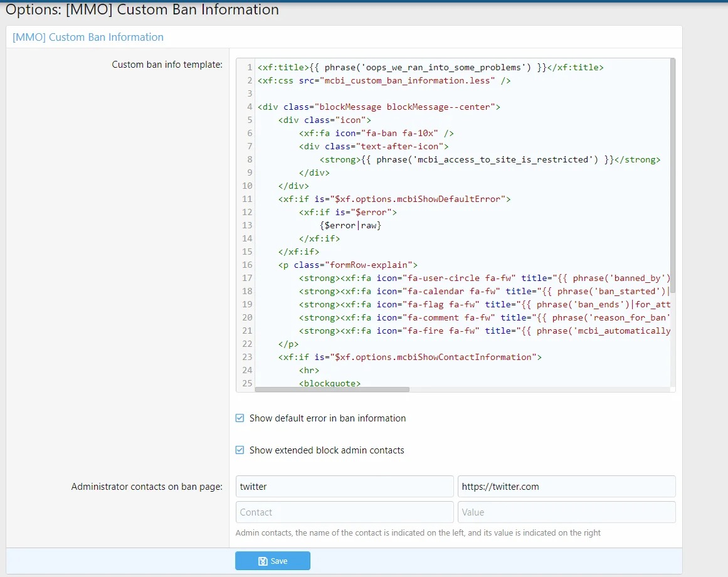Focus the empty Contact input field
Viewport: 728px width, 577px height.
coord(344,512)
